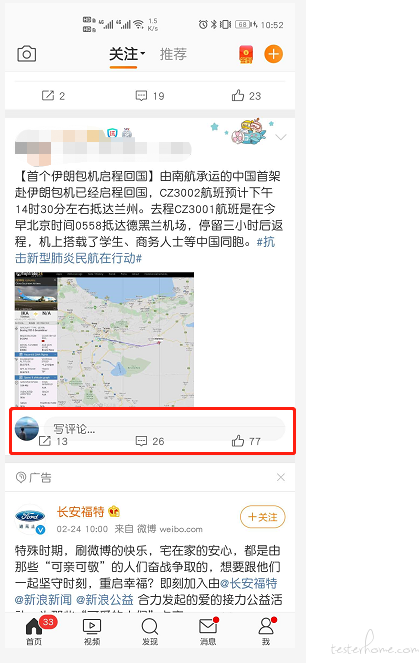Dismiss the 广告 ad with the X
The image size is (420, 663).
(280, 477)
